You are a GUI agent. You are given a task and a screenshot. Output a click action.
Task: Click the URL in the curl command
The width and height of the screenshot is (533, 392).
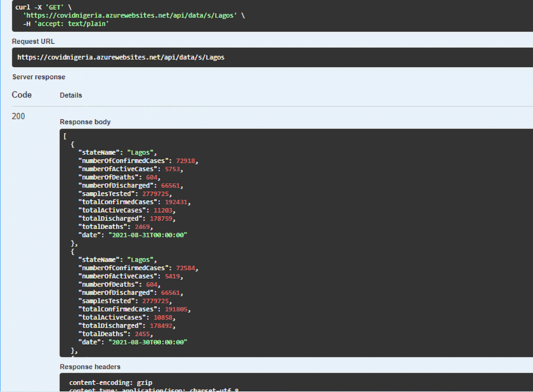click(x=130, y=15)
